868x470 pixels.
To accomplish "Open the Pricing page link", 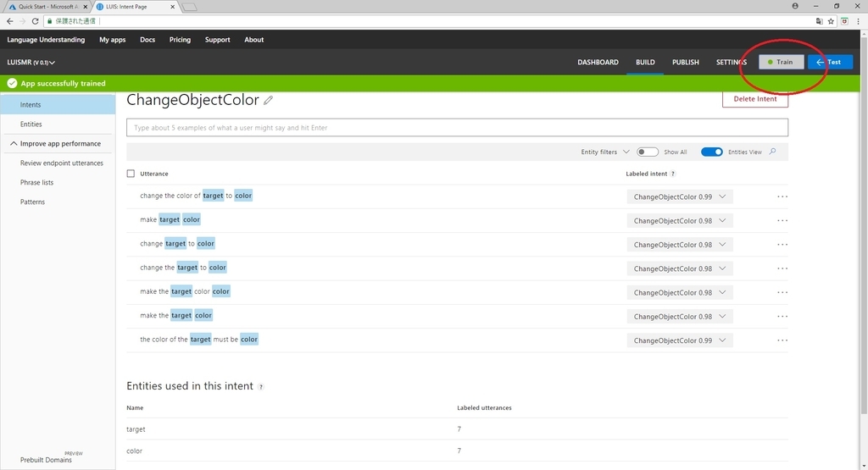I will (180, 40).
